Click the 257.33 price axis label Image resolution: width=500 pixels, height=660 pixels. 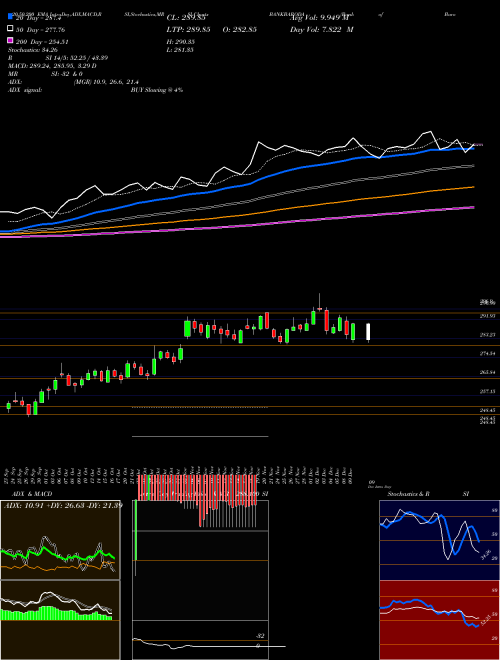click(x=487, y=391)
